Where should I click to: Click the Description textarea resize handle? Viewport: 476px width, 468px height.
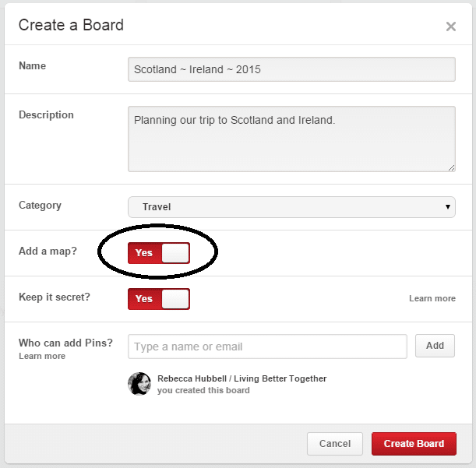click(452, 168)
